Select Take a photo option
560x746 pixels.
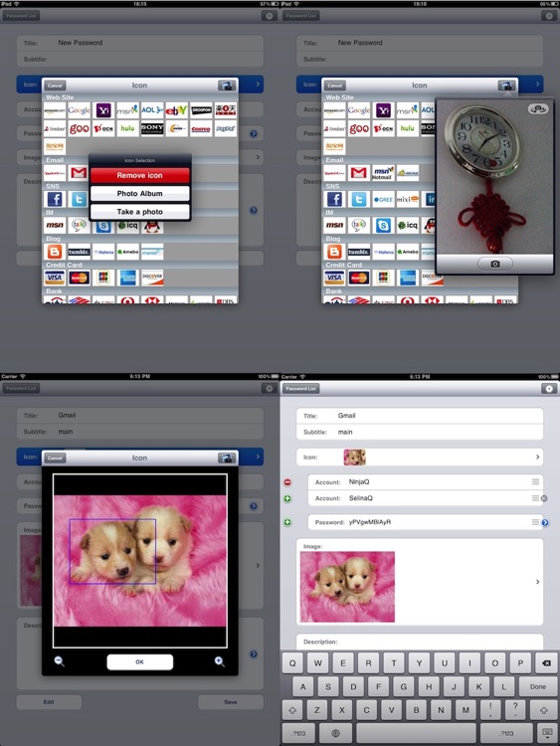[140, 212]
